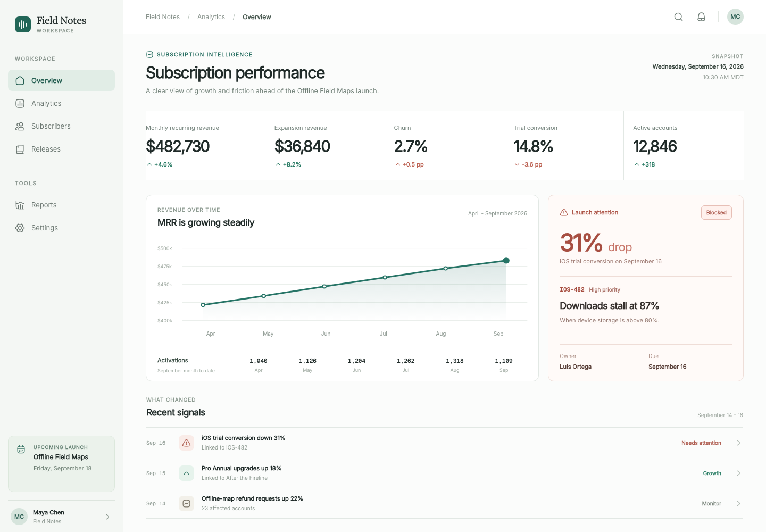Click the Settings gear icon

coord(20,228)
